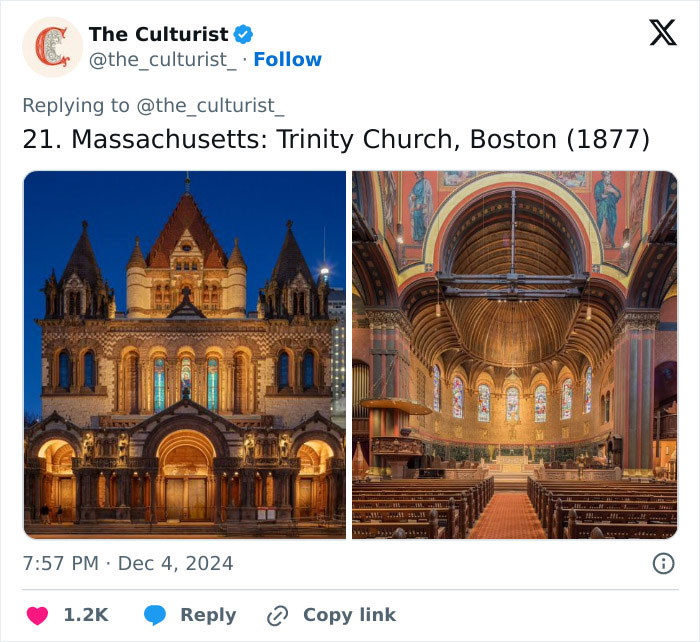
Task: Open the Trinity Church exterior photo
Action: click(x=184, y=354)
